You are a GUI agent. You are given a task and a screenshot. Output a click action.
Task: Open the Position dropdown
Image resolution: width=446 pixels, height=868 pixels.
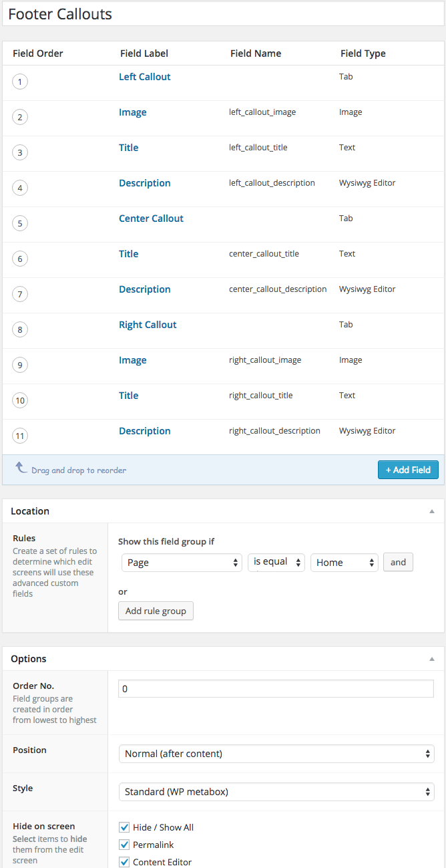(x=276, y=754)
